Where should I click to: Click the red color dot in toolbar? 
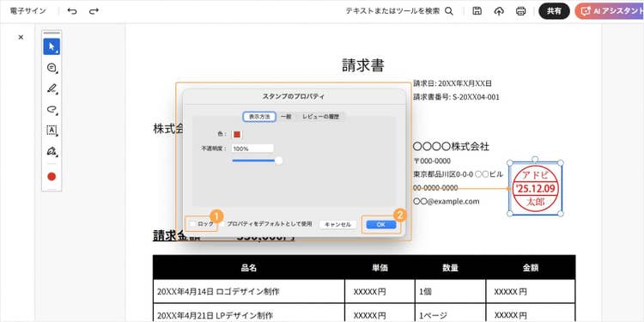[x=52, y=177]
